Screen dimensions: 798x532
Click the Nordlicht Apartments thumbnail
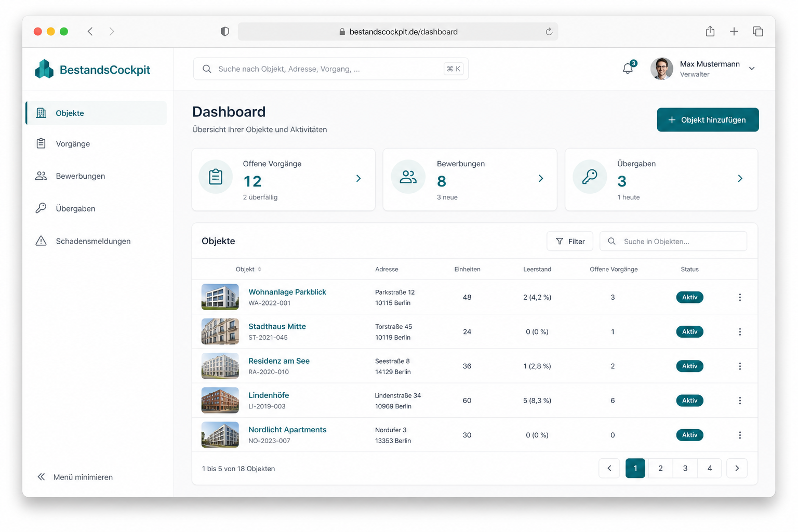[220, 435]
